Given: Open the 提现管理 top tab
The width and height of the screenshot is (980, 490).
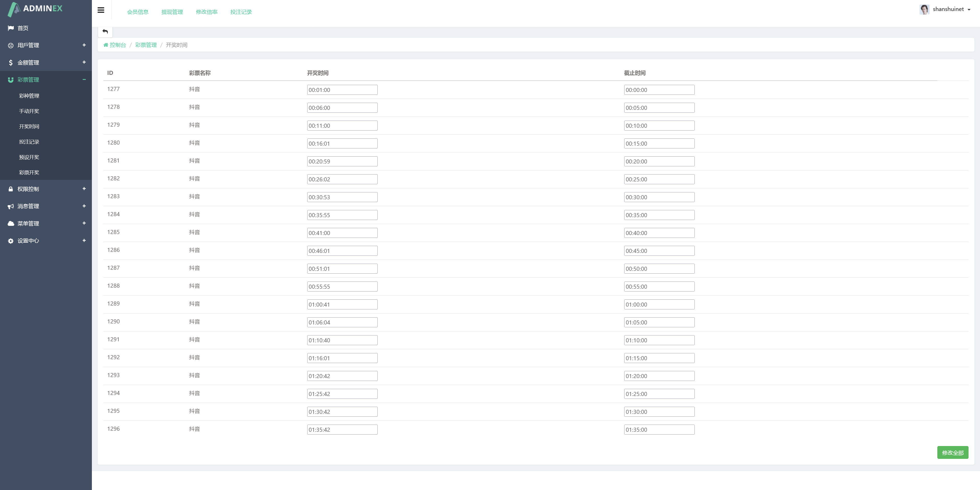Looking at the screenshot, I should pyautogui.click(x=172, y=12).
